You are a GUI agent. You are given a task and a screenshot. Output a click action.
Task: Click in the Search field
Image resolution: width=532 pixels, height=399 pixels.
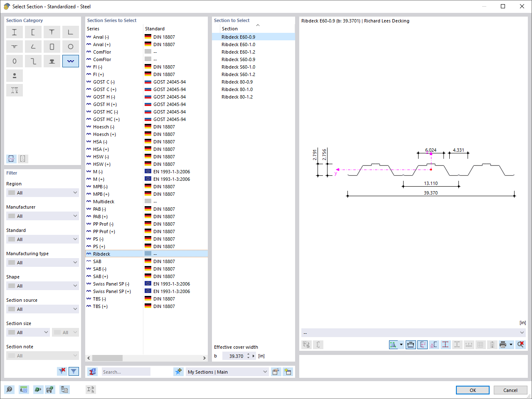[126, 372]
